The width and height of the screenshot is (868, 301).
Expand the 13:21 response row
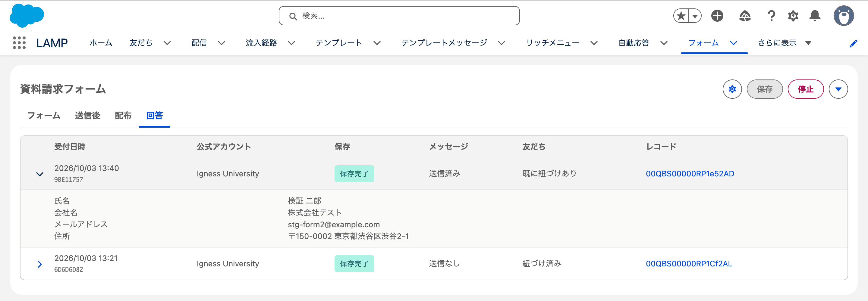click(x=40, y=264)
